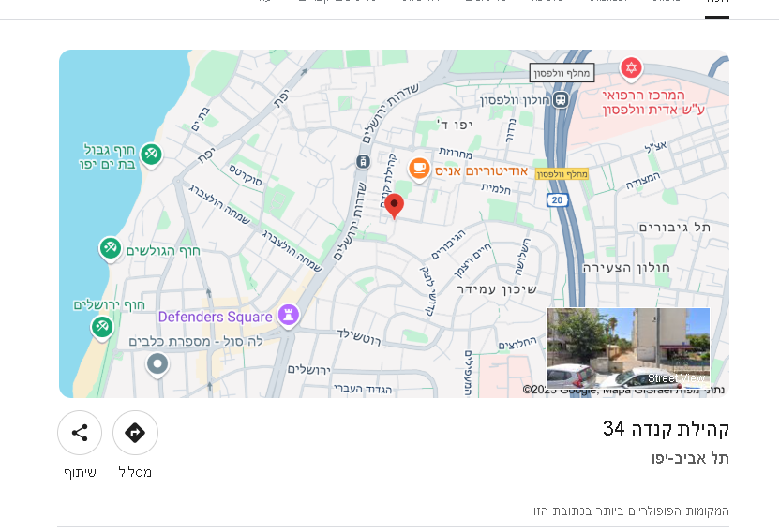Screen dimensions: 779x532
Task: Click the קהילת קנדה 34 address title
Action: [666, 429]
